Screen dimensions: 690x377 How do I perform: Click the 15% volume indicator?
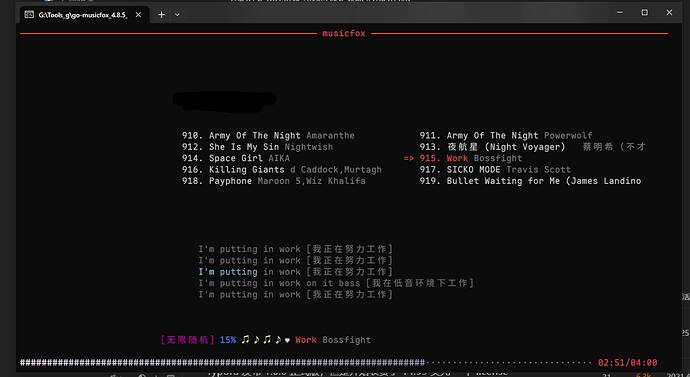coord(228,340)
